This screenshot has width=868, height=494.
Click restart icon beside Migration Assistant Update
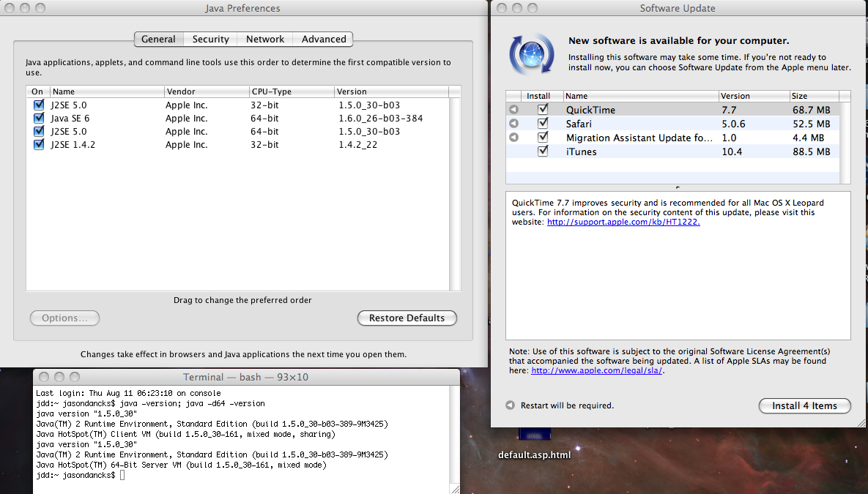click(513, 137)
